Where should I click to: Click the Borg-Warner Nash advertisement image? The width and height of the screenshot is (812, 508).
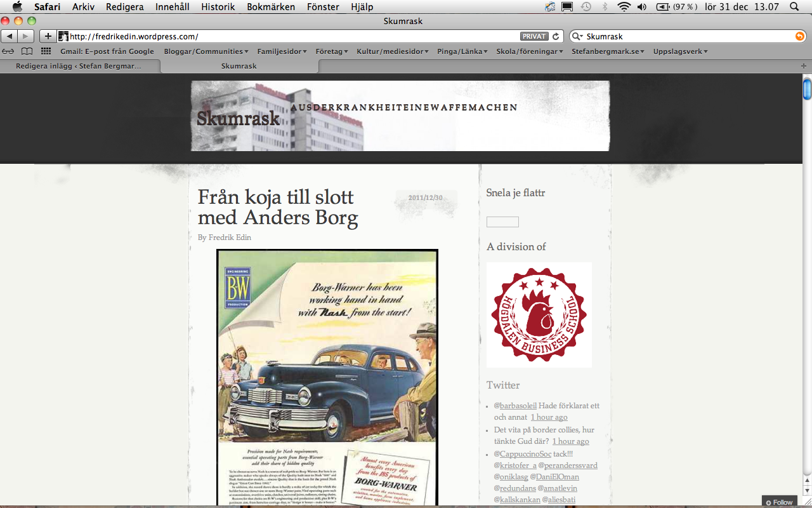(x=327, y=378)
